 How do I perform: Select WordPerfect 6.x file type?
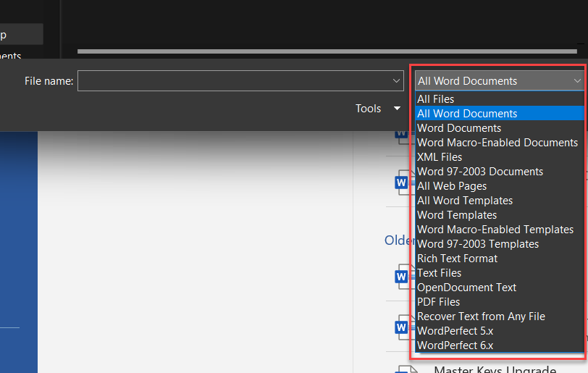tap(500, 345)
